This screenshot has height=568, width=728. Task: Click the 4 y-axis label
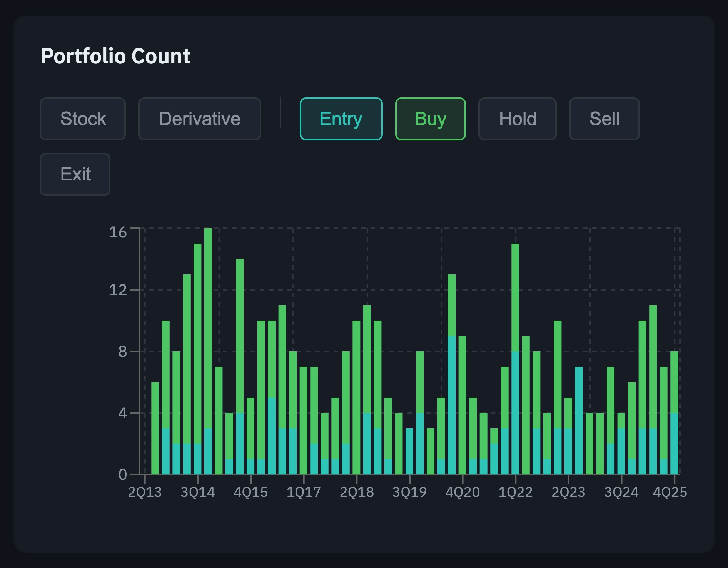click(122, 413)
